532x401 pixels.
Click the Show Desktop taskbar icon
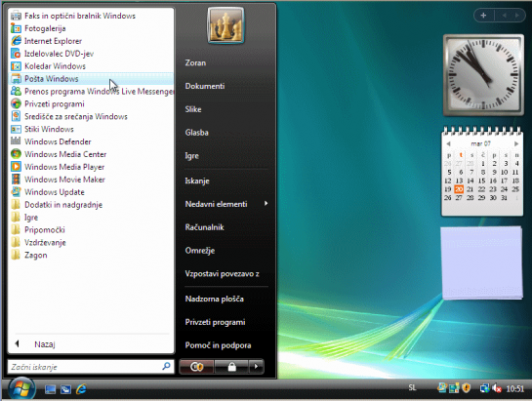(50, 389)
